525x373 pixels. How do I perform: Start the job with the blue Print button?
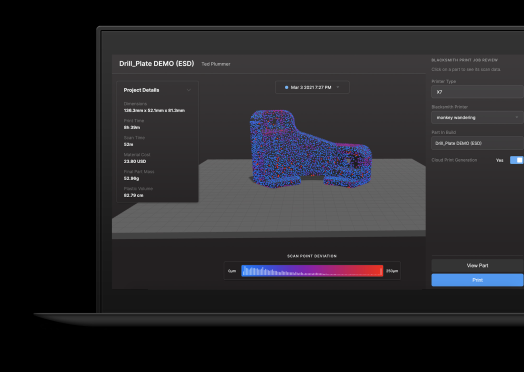click(477, 280)
